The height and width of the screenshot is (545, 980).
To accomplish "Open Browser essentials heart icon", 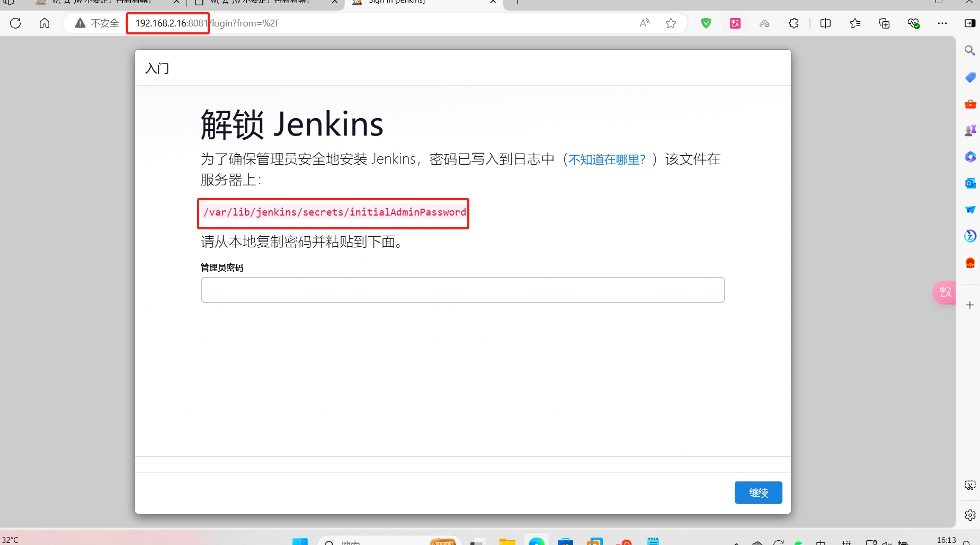I will 913,23.
